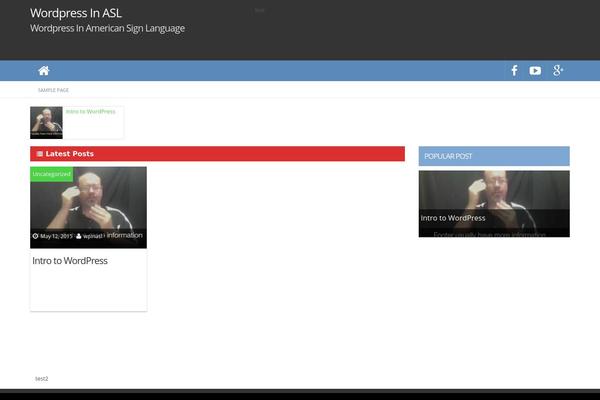Viewport: 600px width, 400px height.
Task: Open the clock icon beside post date
Action: pos(36,236)
